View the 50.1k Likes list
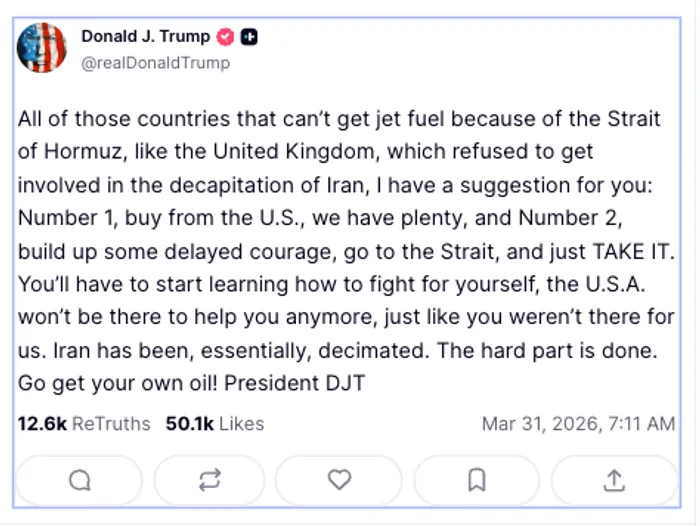 click(214, 424)
